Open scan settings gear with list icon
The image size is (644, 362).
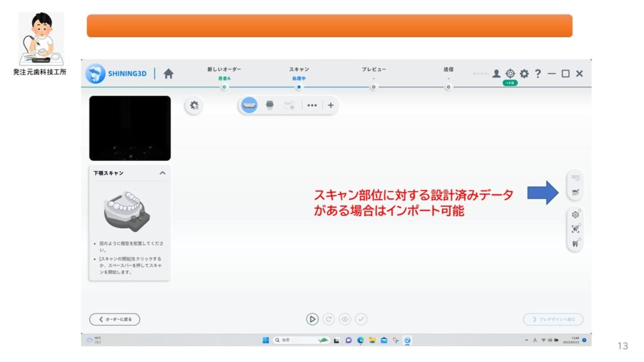(x=194, y=106)
